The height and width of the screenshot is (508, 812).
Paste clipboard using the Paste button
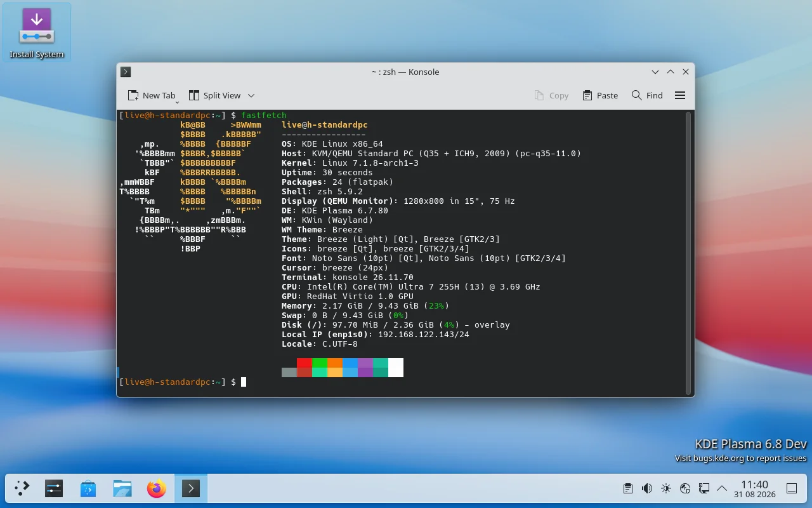coord(600,95)
